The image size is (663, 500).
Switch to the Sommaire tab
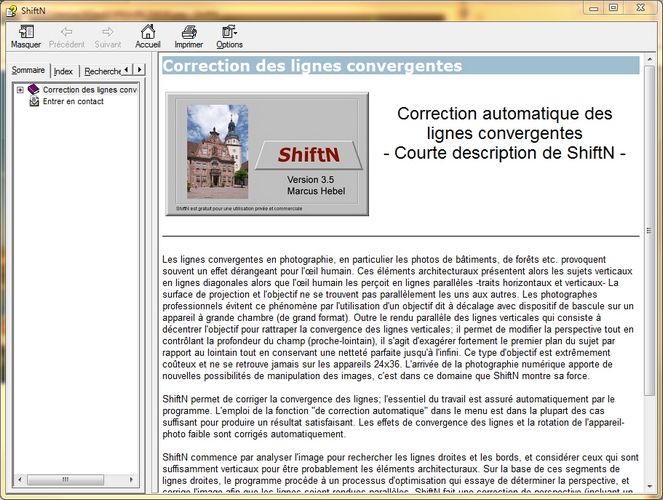coord(28,71)
